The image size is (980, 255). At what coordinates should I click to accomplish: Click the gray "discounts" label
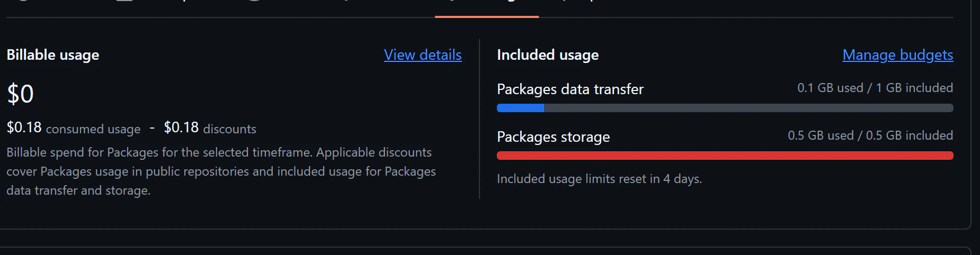(x=229, y=129)
